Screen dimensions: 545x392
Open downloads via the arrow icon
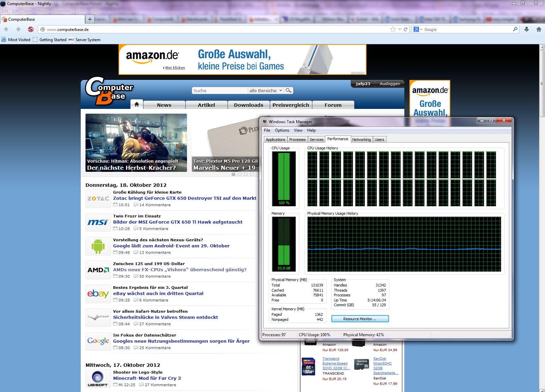point(527,29)
